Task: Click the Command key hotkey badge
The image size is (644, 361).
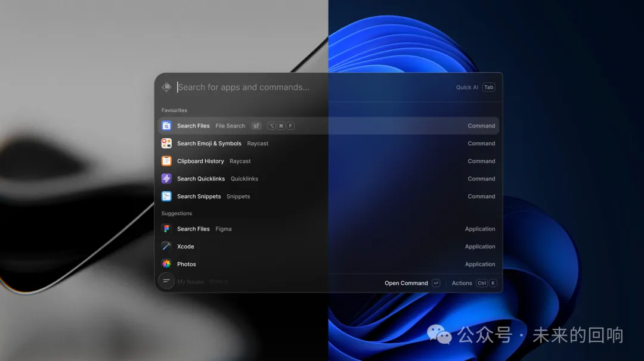Action: 281,126
